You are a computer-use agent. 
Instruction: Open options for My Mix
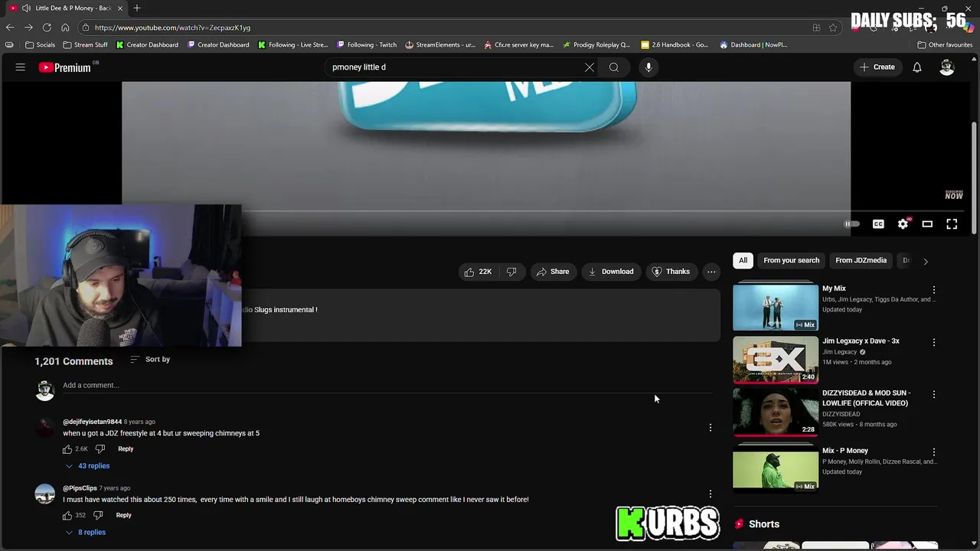934,290
